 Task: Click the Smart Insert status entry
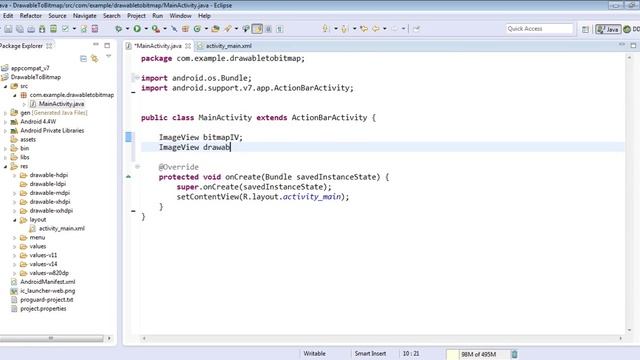[x=370, y=353]
